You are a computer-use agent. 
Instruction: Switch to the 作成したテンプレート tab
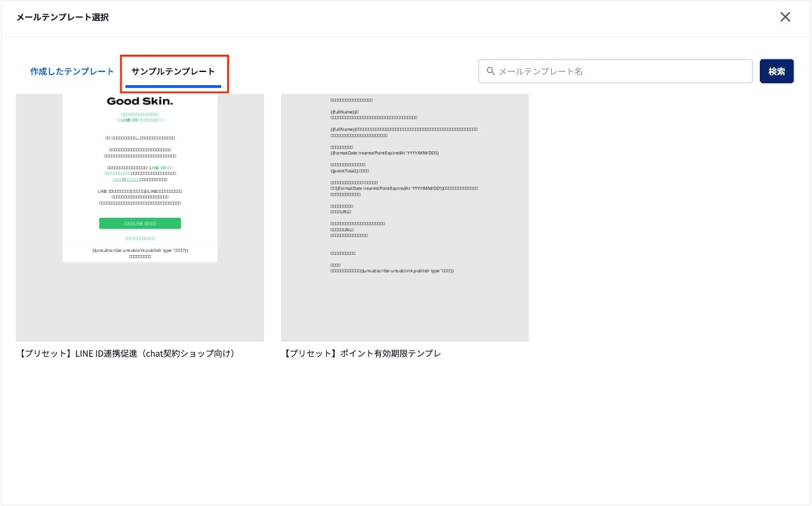[72, 71]
